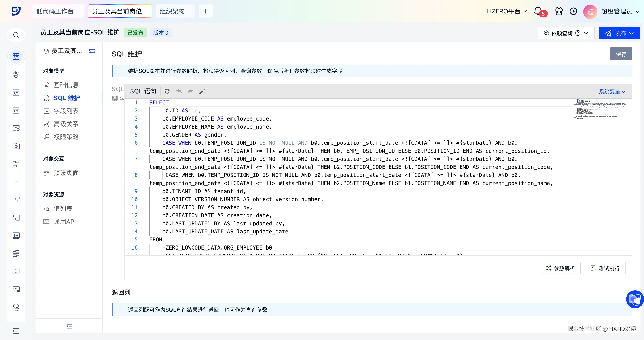Switch to the 组织架构 tab
This screenshot has width=644, height=340.
click(x=172, y=11)
